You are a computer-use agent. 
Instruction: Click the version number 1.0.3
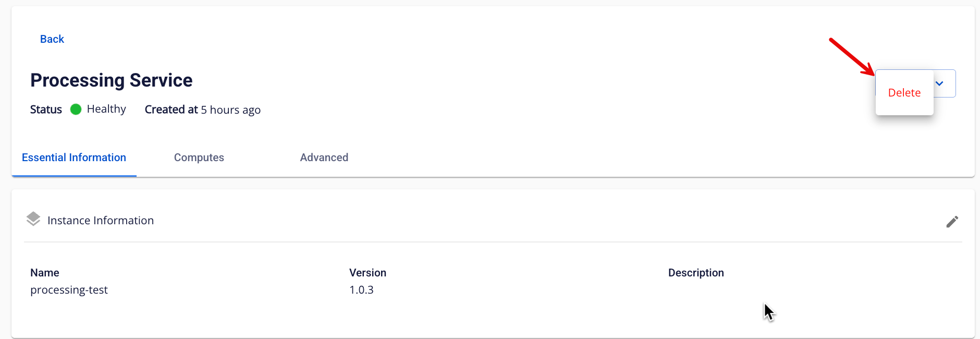(361, 290)
